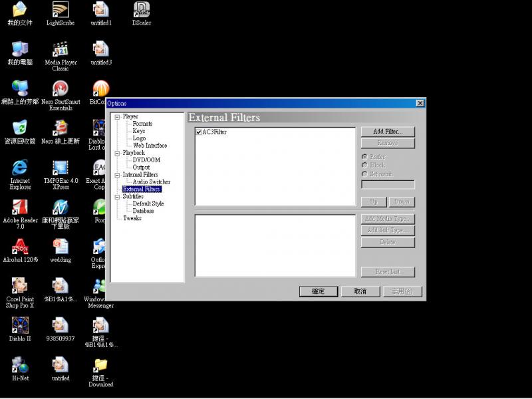Screen dimensions: 532x399
Task: Click the TMPGEnc 4.0 XPress icon
Action: point(61,168)
